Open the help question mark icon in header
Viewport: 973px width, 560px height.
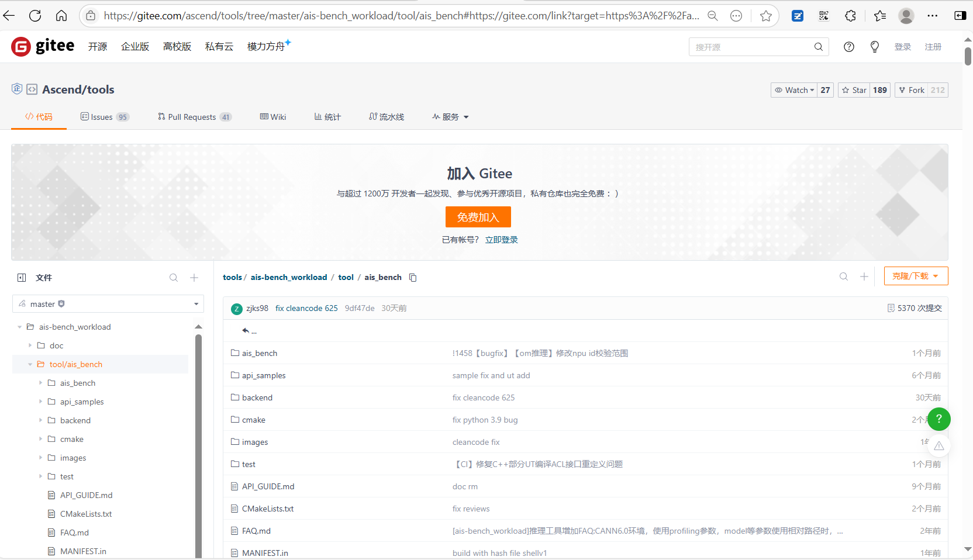coord(848,47)
